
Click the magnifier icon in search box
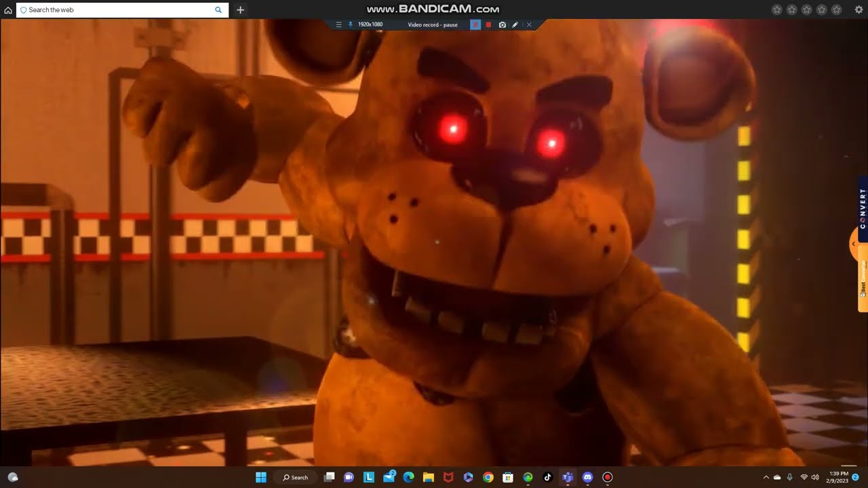(x=218, y=10)
